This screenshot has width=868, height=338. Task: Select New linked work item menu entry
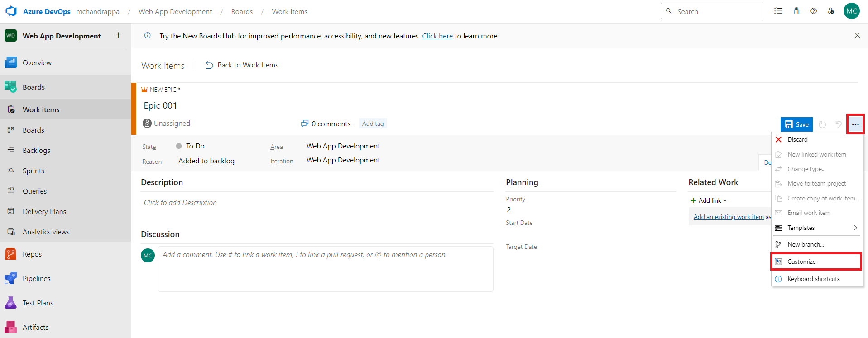pos(817,154)
